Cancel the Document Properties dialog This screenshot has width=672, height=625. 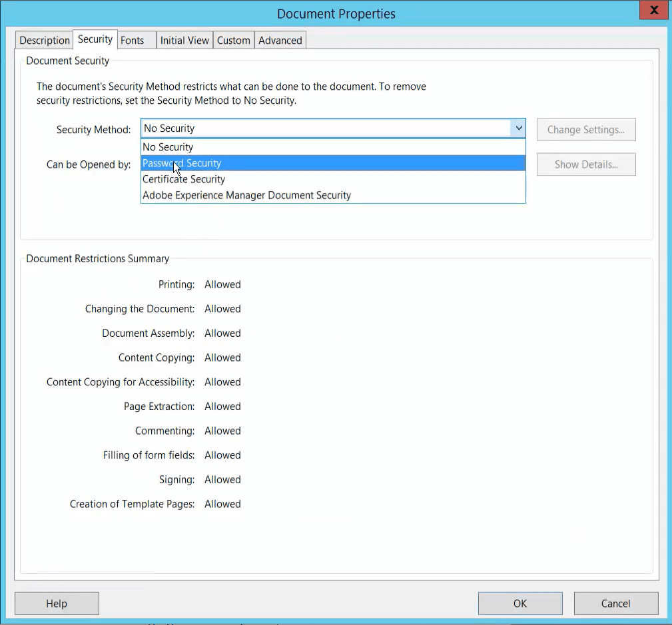pos(615,603)
